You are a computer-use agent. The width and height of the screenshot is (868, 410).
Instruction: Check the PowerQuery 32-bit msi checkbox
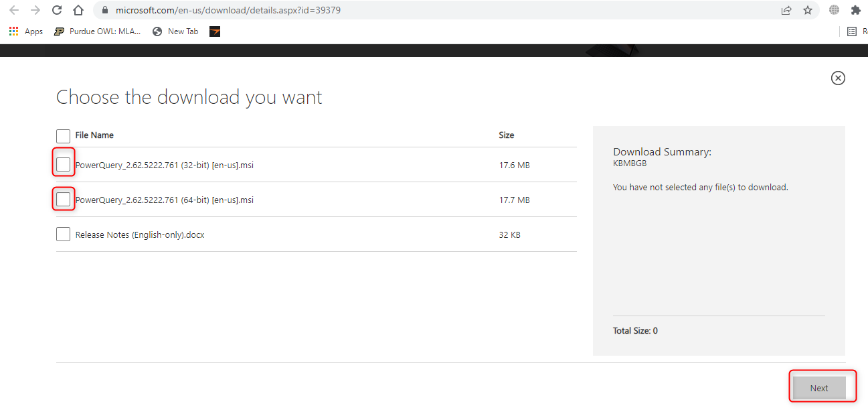click(x=63, y=164)
